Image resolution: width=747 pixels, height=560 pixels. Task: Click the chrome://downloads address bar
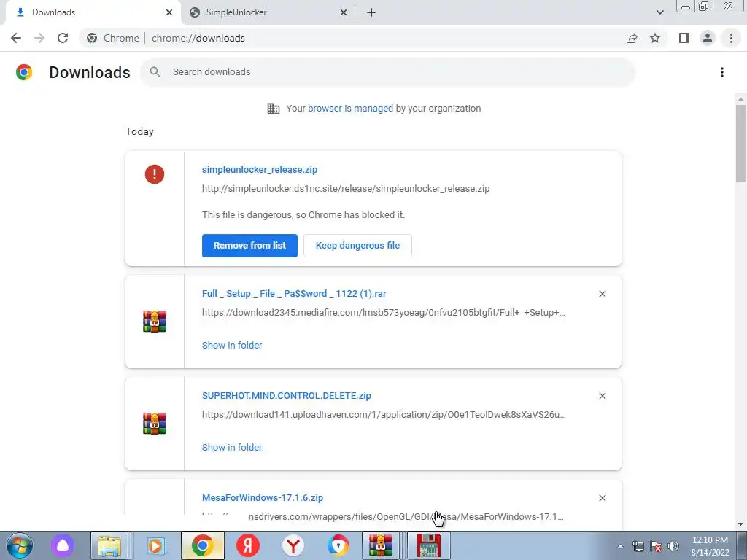coord(352,38)
